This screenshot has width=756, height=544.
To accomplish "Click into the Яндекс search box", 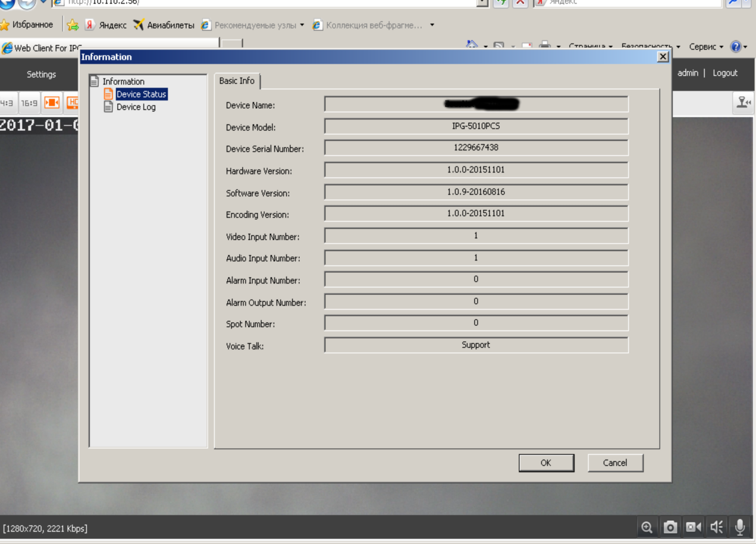I will point(628,2).
